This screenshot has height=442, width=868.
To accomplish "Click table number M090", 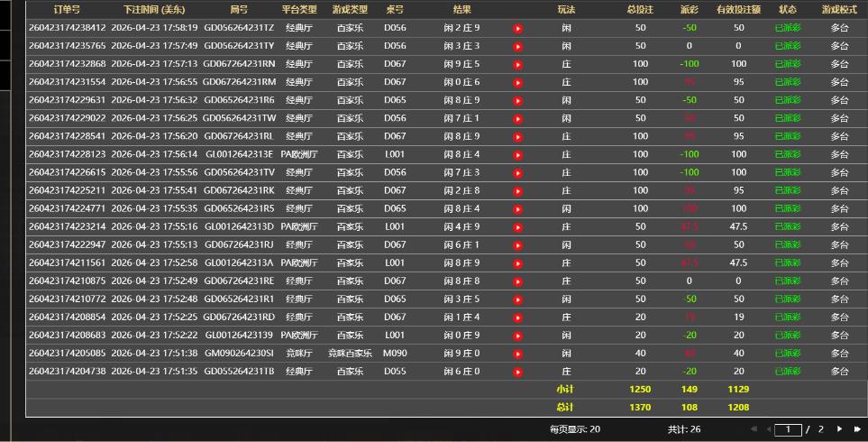I will pos(395,353).
